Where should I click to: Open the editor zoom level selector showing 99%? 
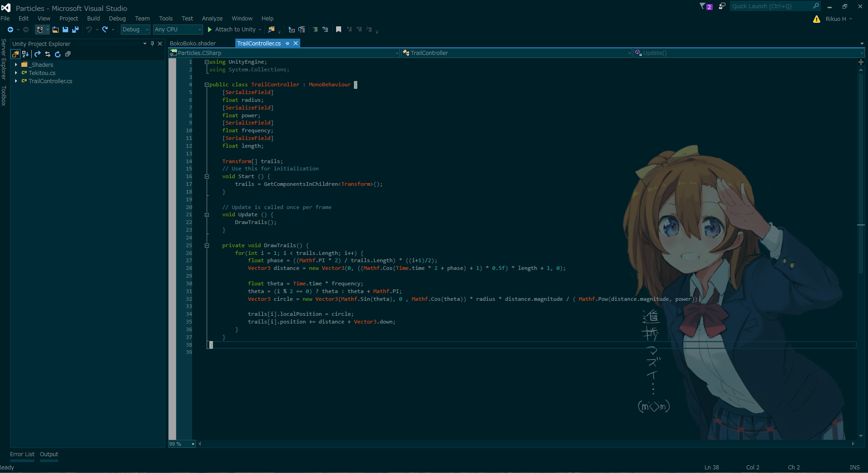(x=181, y=444)
